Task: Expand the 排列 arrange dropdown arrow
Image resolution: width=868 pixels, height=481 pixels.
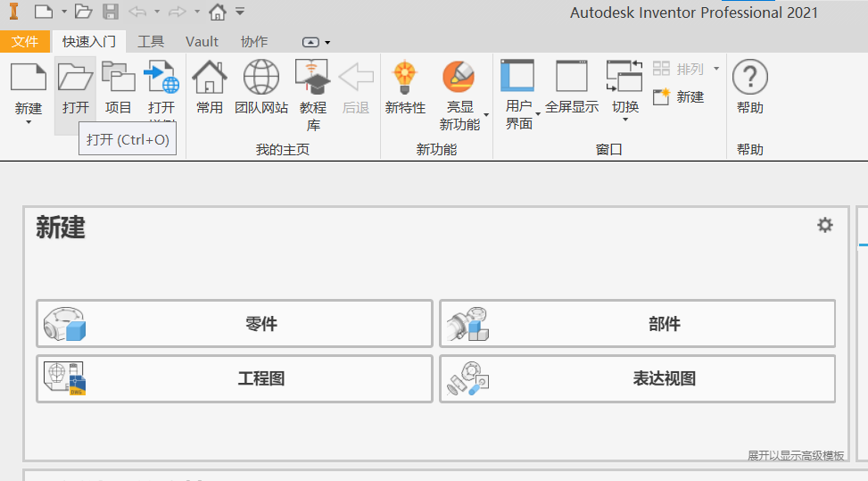Action: pyautogui.click(x=716, y=69)
